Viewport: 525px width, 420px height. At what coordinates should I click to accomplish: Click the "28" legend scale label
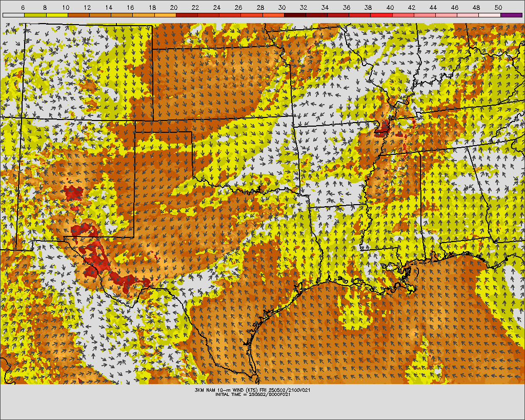260,7
